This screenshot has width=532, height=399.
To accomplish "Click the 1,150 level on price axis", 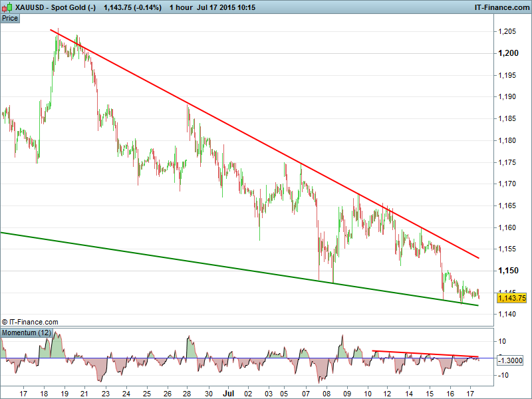I will (509, 271).
